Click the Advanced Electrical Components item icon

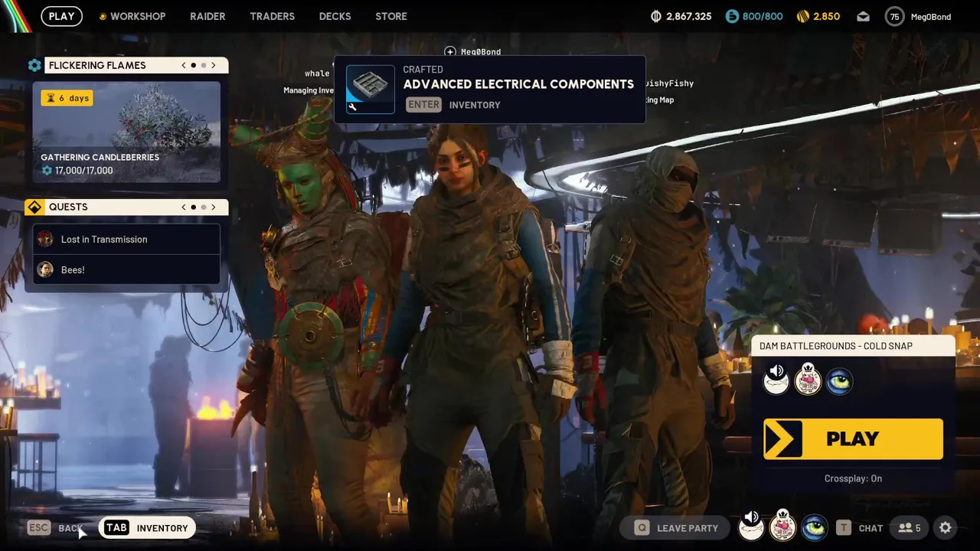tap(371, 89)
